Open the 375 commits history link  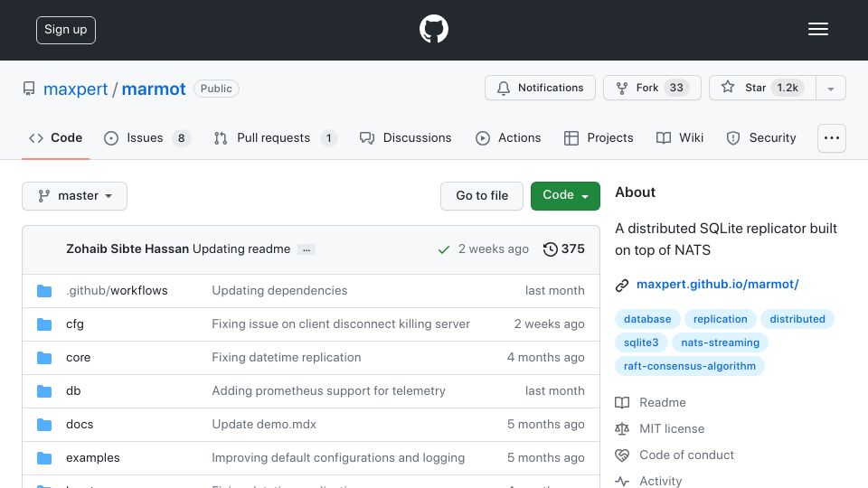(563, 249)
